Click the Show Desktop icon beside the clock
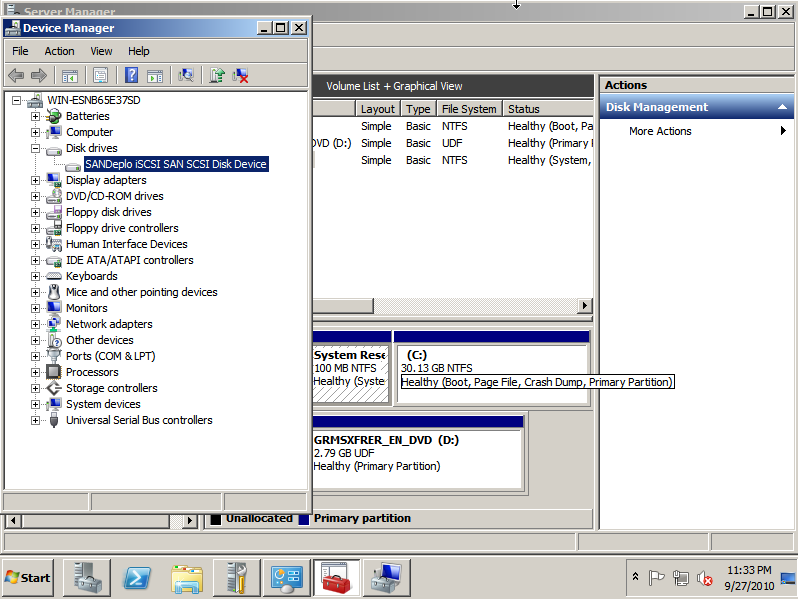 coord(788,578)
